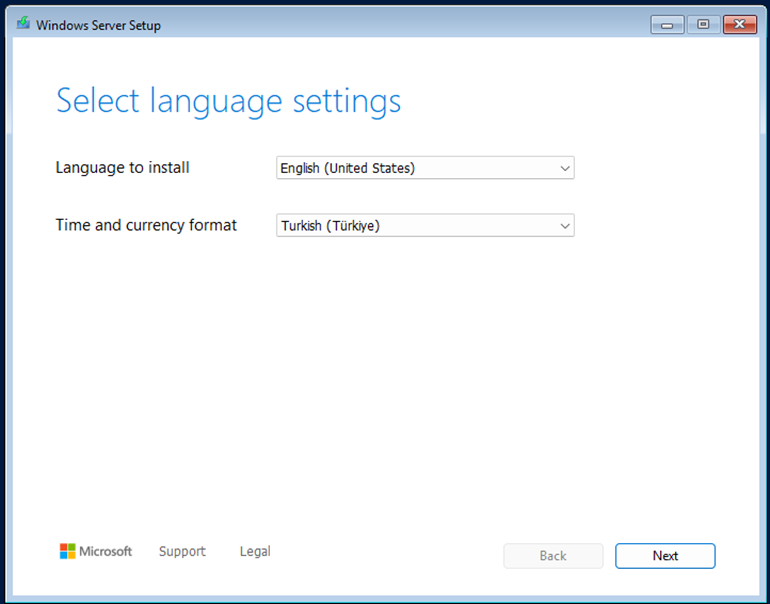770x604 pixels.
Task: Close the Windows Server Setup window
Action: [x=740, y=25]
